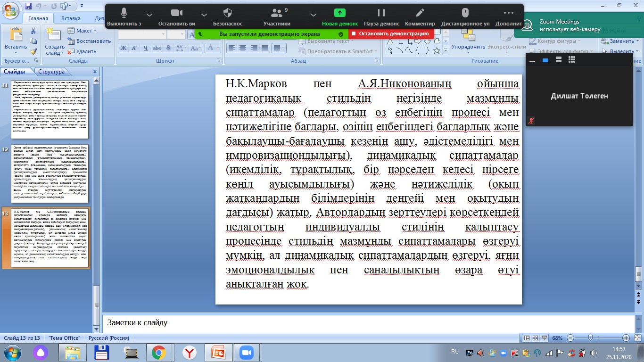Stop video with Zoom camera icon
644x362 pixels.
click(177, 14)
